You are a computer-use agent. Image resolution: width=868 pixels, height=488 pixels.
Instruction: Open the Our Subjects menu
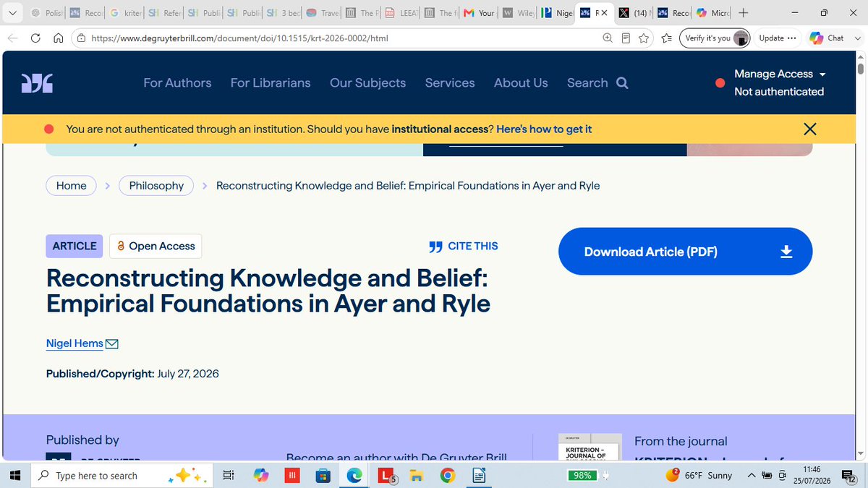pos(368,83)
